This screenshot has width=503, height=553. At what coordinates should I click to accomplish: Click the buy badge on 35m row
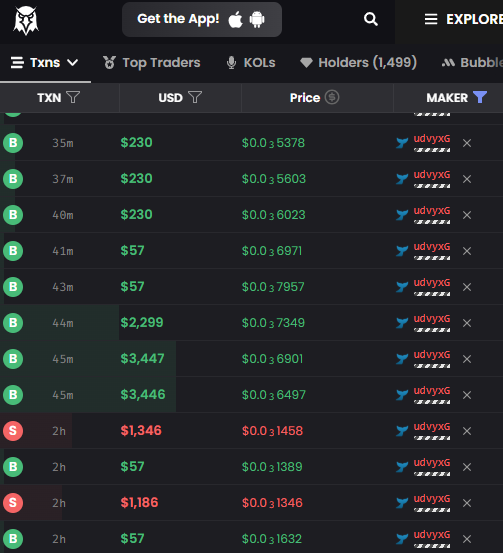[13, 143]
